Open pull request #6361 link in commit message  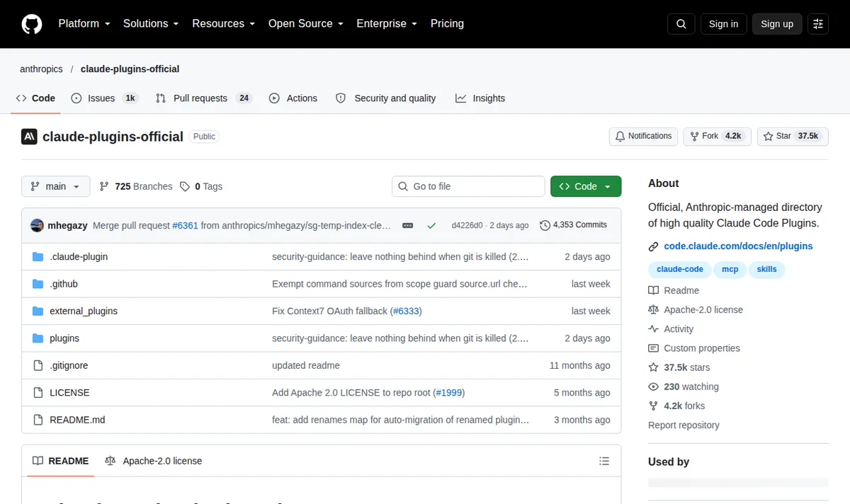point(185,225)
